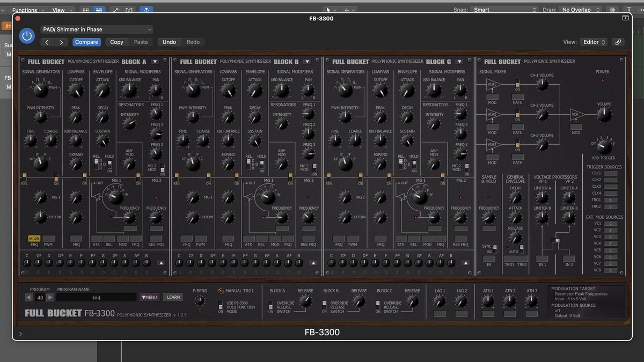Image resolution: width=644 pixels, height=362 pixels.
Task: Expand the bottom-left disclosure chevron
Action: (x=20, y=334)
